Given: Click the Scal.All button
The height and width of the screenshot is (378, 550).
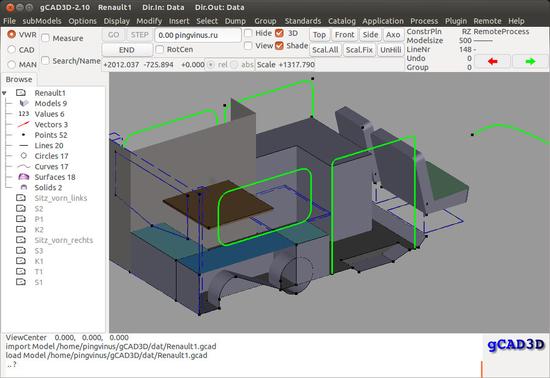Looking at the screenshot, I should tap(325, 50).
